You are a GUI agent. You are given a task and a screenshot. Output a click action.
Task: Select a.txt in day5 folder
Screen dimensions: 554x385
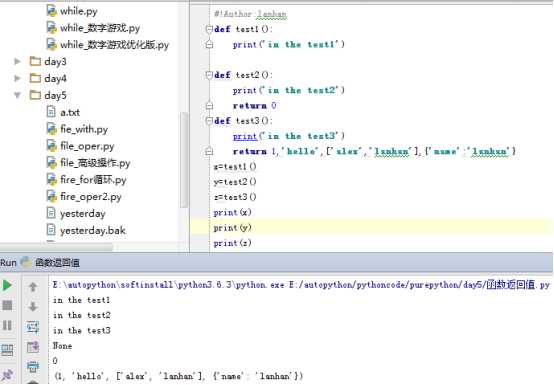(70, 112)
